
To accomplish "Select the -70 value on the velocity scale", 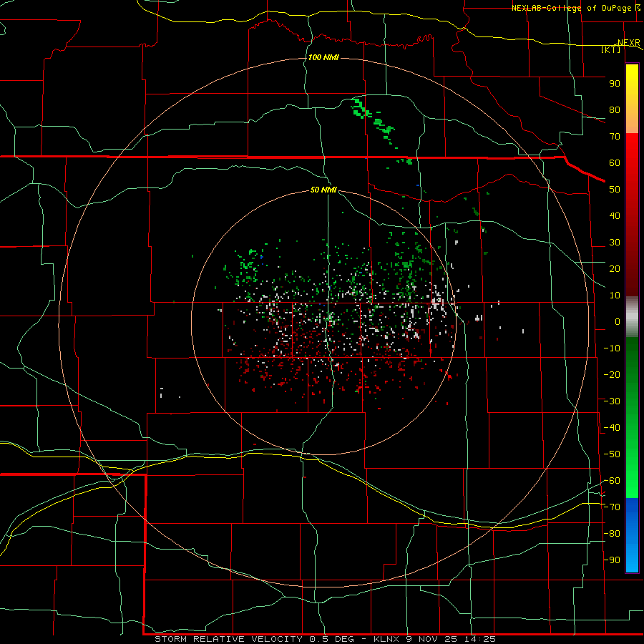I will click(x=612, y=507).
